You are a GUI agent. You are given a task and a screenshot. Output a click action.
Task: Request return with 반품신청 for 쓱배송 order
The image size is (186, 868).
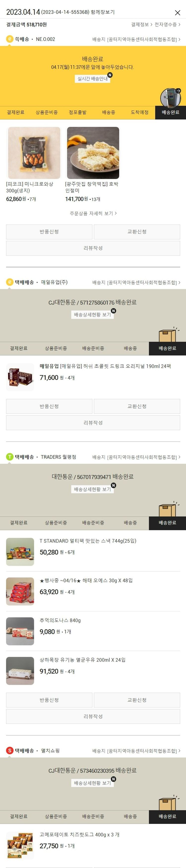(x=49, y=232)
